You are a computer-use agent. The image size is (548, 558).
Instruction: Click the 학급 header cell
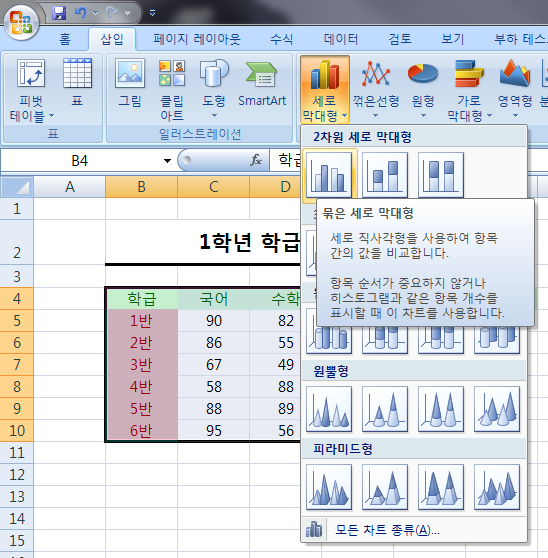tap(142, 299)
